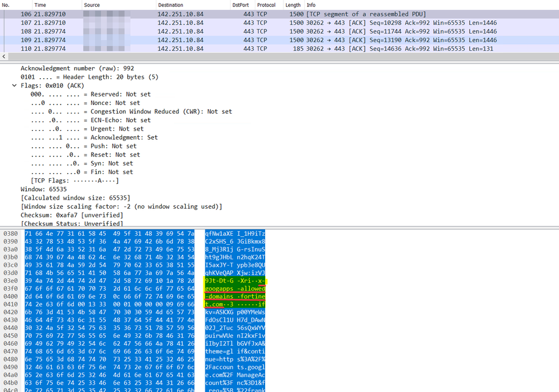The width and height of the screenshot is (559, 392).
Task: Click hex offset 03e0 row bytes
Action: click(x=109, y=281)
